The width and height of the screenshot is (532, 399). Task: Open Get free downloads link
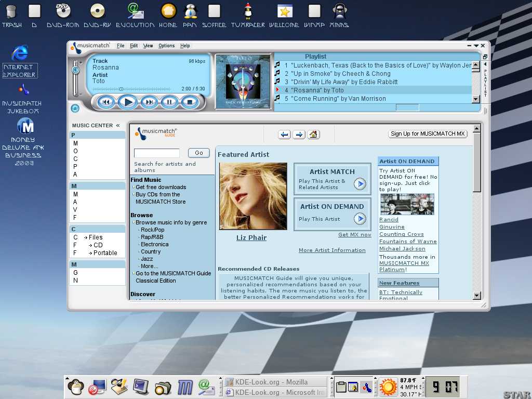click(x=161, y=187)
